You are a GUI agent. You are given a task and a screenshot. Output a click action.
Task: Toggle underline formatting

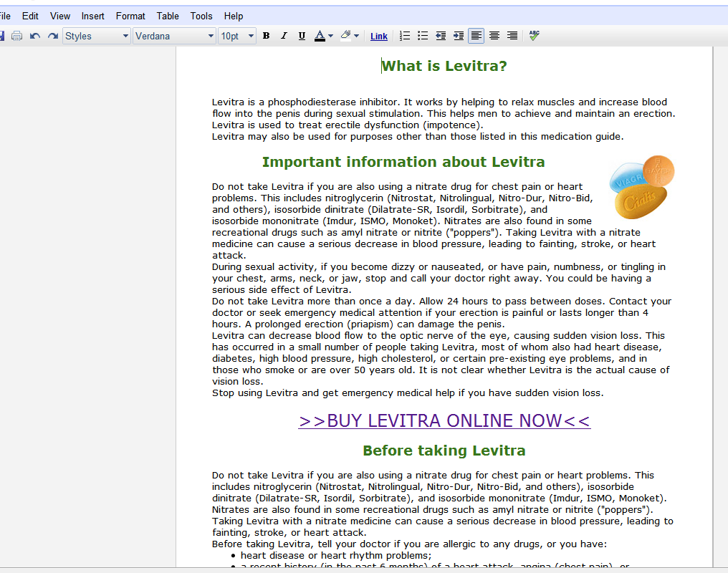pyautogui.click(x=302, y=36)
